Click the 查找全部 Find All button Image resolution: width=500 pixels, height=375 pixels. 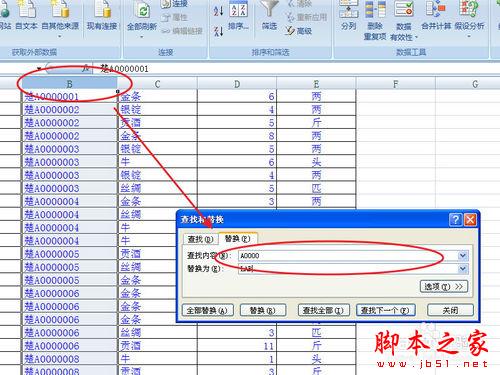(323, 311)
